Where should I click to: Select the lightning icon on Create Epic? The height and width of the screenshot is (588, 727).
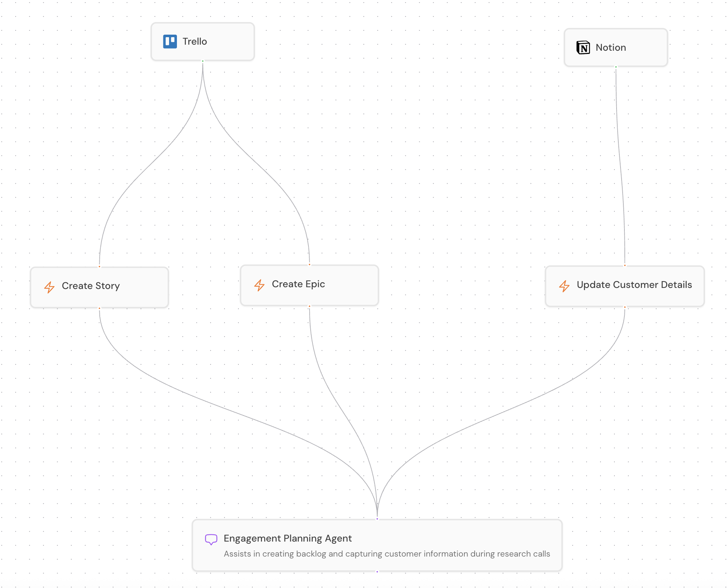click(260, 285)
